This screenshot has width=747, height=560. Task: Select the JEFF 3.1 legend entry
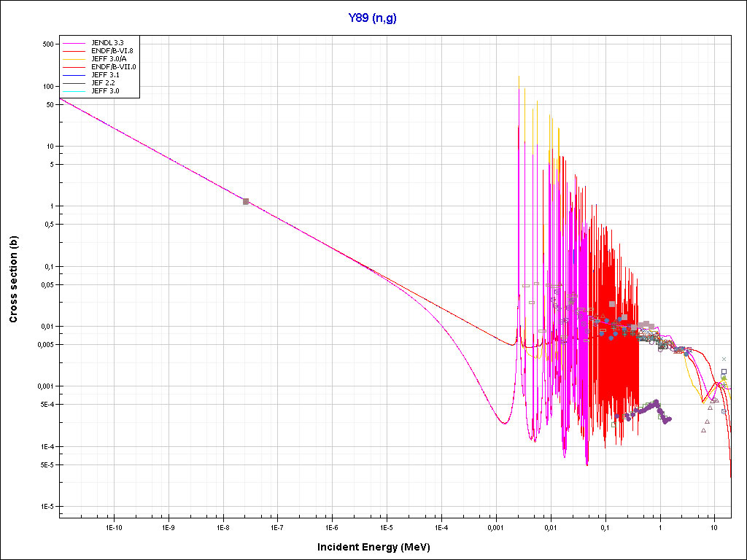pyautogui.click(x=105, y=75)
